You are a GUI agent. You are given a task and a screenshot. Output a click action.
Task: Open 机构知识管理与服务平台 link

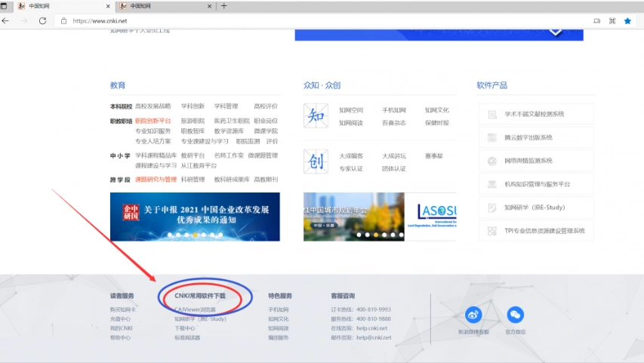[538, 184]
